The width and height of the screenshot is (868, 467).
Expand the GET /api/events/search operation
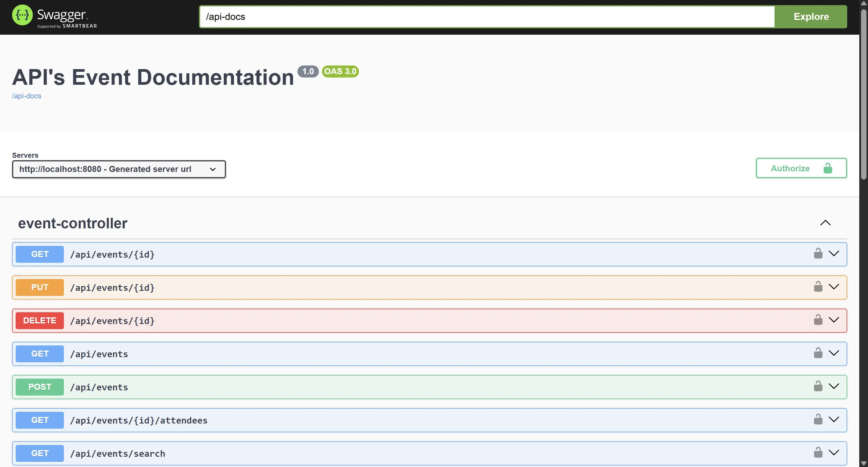point(834,453)
